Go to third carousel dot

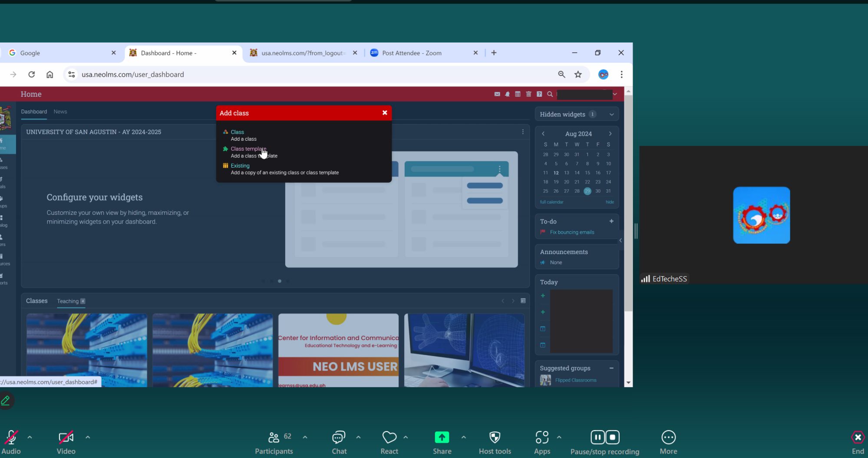(x=280, y=281)
